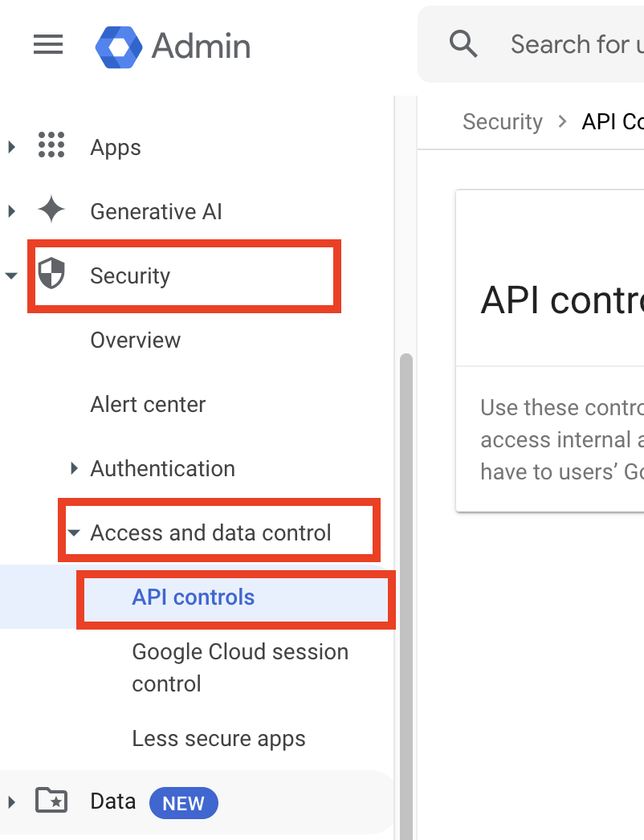Go to Alert center
The width and height of the screenshot is (644, 840).
point(148,404)
